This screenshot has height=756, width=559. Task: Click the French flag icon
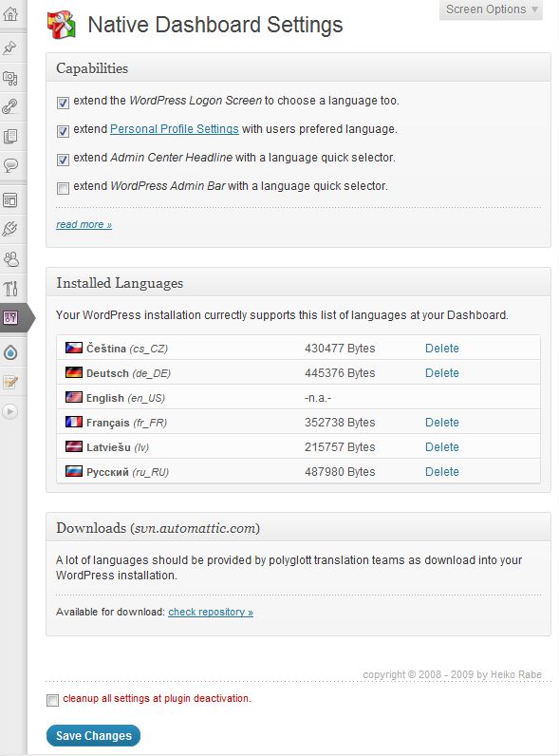click(74, 422)
